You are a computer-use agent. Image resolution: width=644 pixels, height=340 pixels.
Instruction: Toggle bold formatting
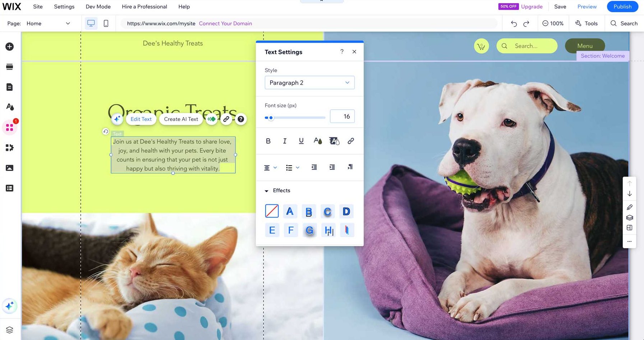click(x=268, y=141)
